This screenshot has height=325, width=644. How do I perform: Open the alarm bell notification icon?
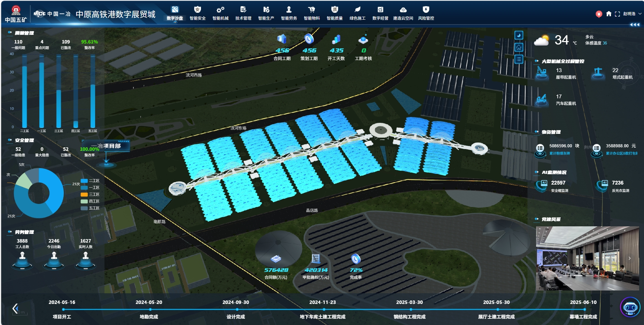click(599, 14)
